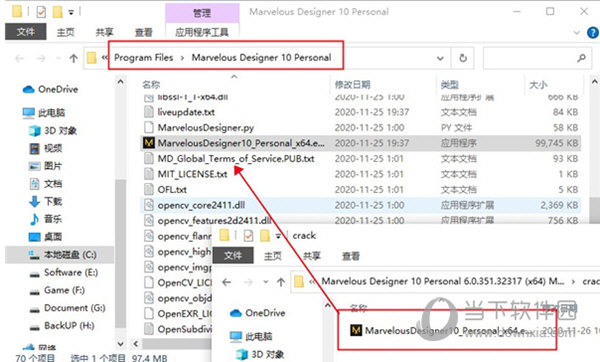
Task: Select the liveupdate.txt file
Action: click(186, 112)
